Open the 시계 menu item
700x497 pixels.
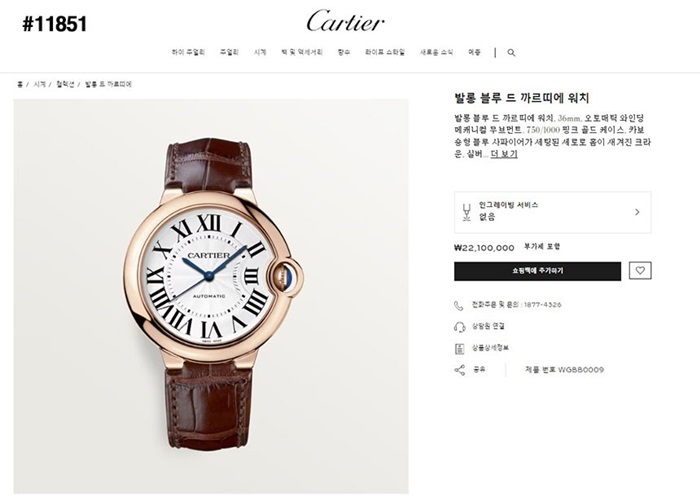point(260,52)
